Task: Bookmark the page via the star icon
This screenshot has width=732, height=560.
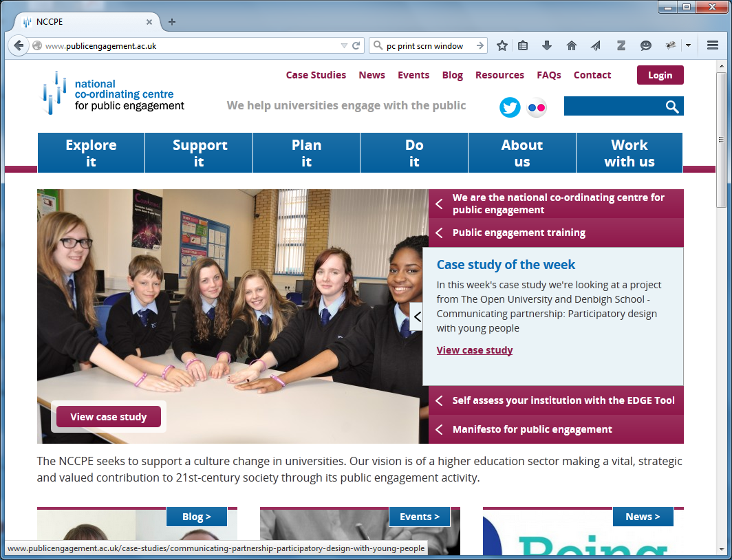Action: click(502, 45)
